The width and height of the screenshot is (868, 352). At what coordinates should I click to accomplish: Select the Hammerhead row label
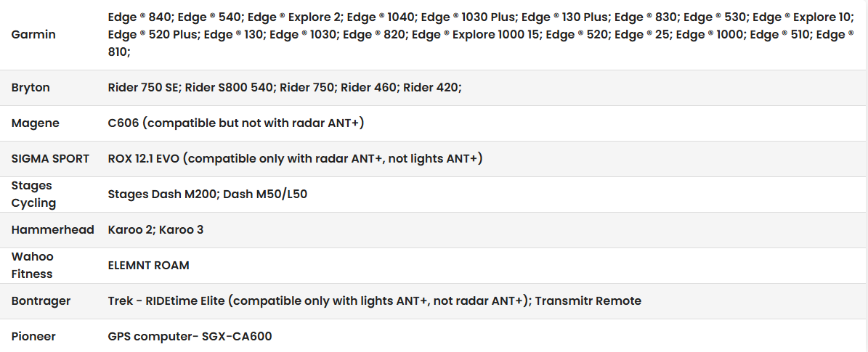tap(52, 229)
